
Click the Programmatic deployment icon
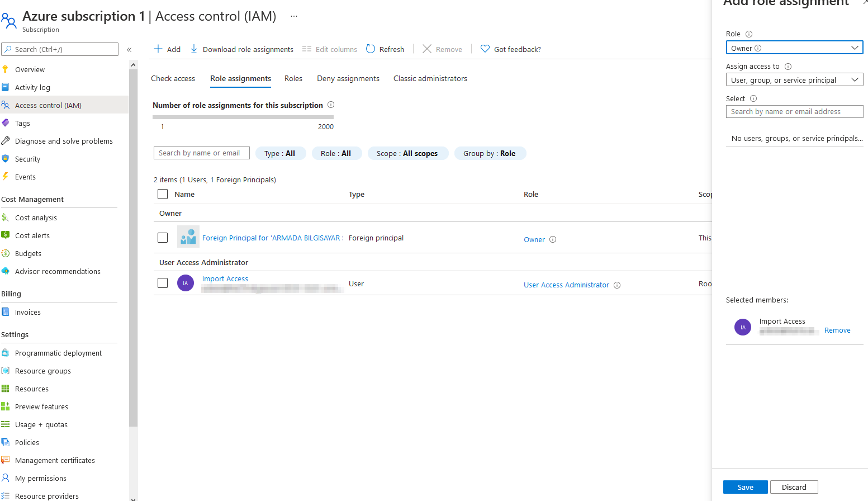(5, 353)
